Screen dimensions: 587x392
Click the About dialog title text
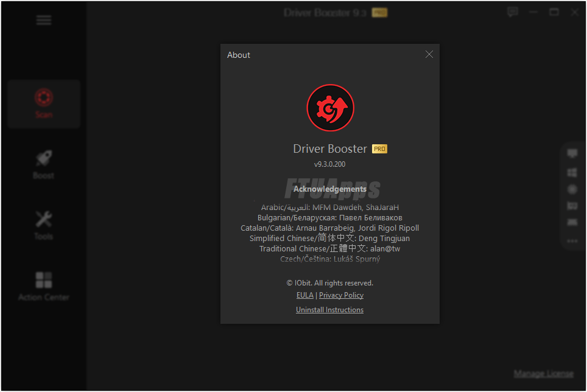click(239, 55)
